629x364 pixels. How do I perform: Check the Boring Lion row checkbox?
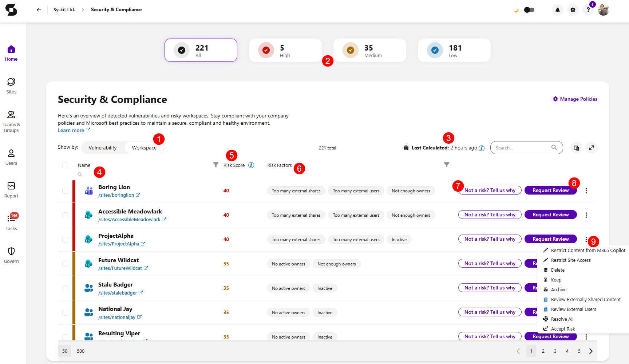click(65, 191)
